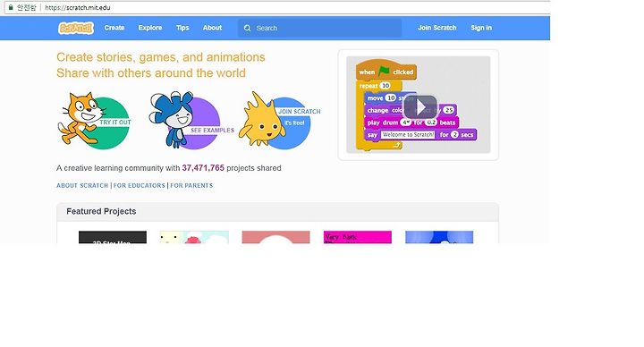
Task: Click the 'play drum' block in video
Action: point(411,123)
